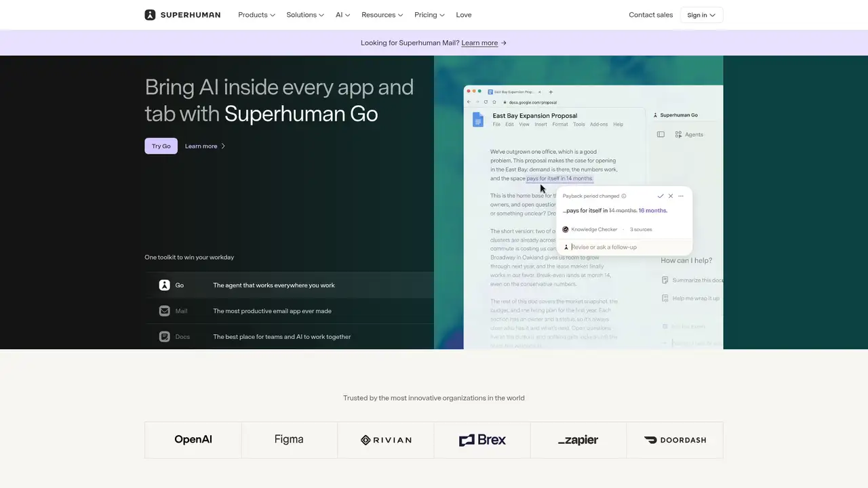Click the Learn more link beside Try Go
This screenshot has width=868, height=488.
click(x=205, y=146)
